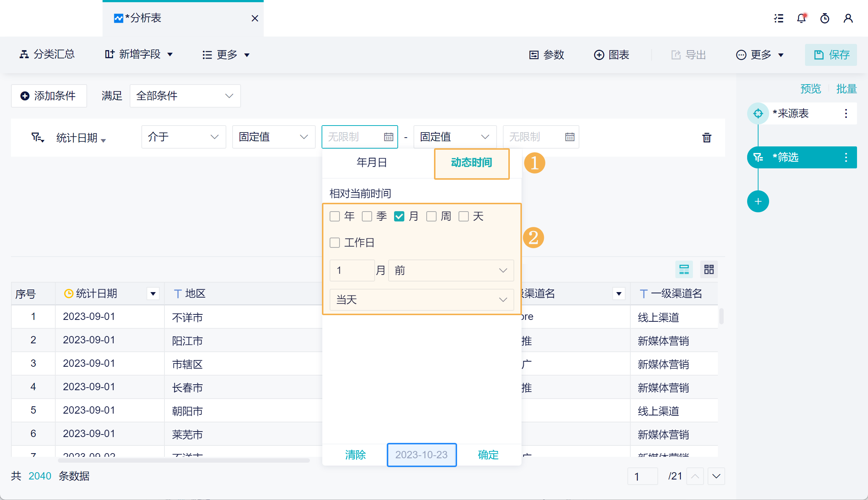Click the month count input field

coord(352,270)
